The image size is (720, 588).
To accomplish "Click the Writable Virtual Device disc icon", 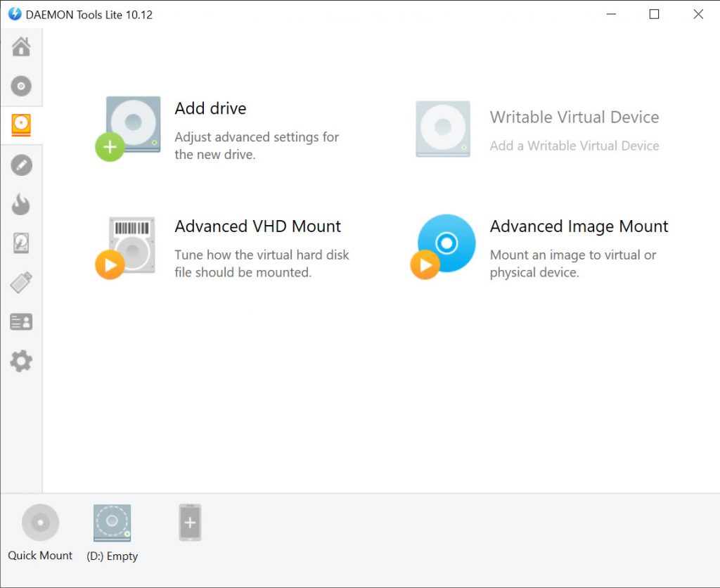I will pos(443,129).
